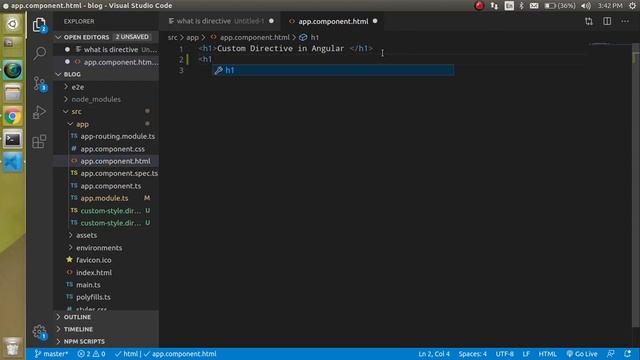This screenshot has height=360, width=640.
Task: Open the Extensions view
Action: pos(39,141)
